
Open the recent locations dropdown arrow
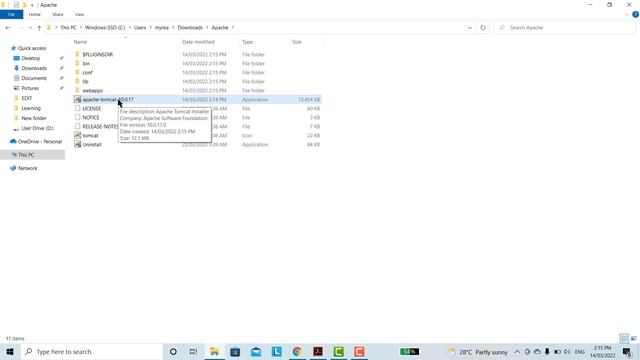click(x=30, y=28)
